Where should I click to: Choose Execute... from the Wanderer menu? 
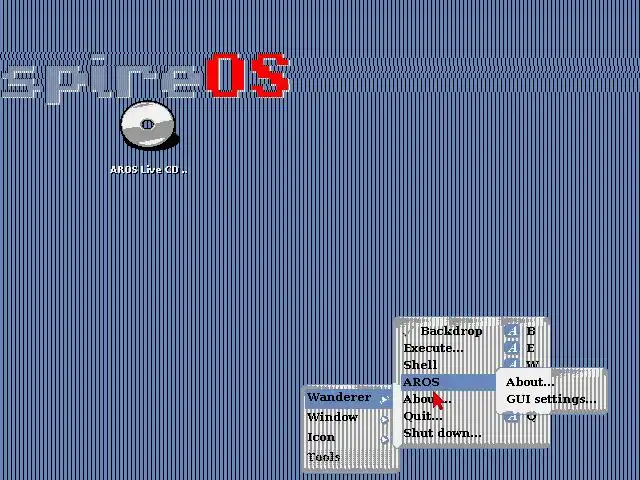tap(473, 348)
